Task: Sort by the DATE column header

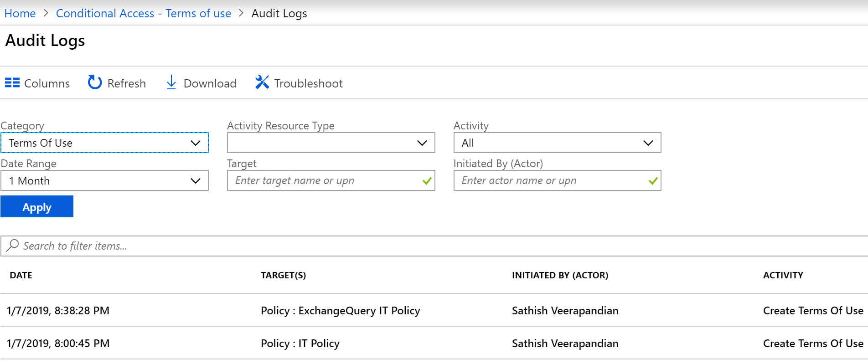Action: [21, 275]
